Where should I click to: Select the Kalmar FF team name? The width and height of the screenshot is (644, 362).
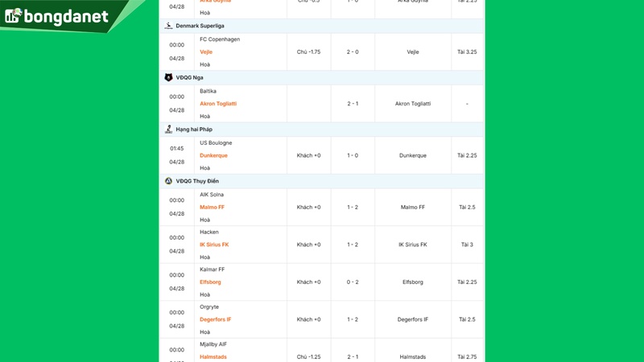click(x=213, y=269)
